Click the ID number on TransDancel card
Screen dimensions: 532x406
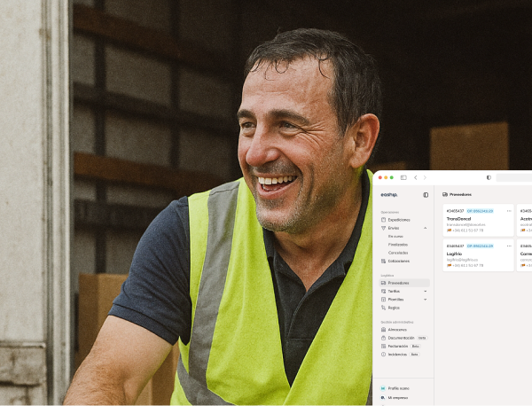click(x=455, y=211)
